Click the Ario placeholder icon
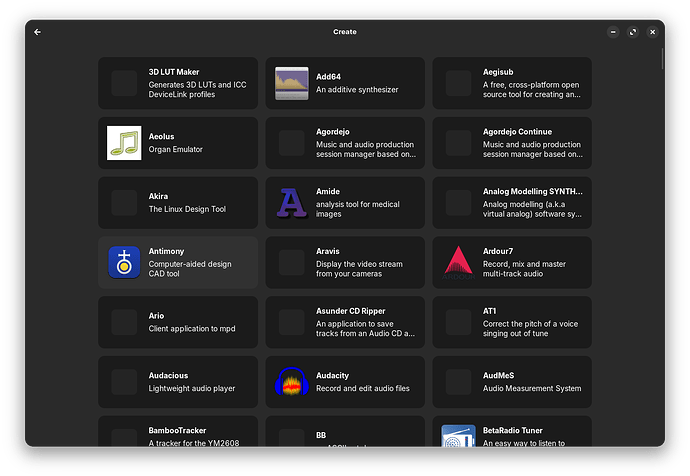690x476 pixels. click(124, 322)
